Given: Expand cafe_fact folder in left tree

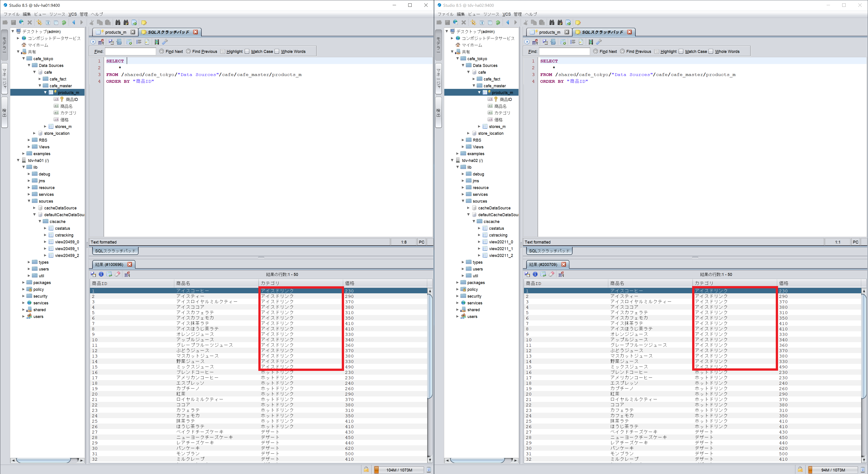Looking at the screenshot, I should coord(40,79).
